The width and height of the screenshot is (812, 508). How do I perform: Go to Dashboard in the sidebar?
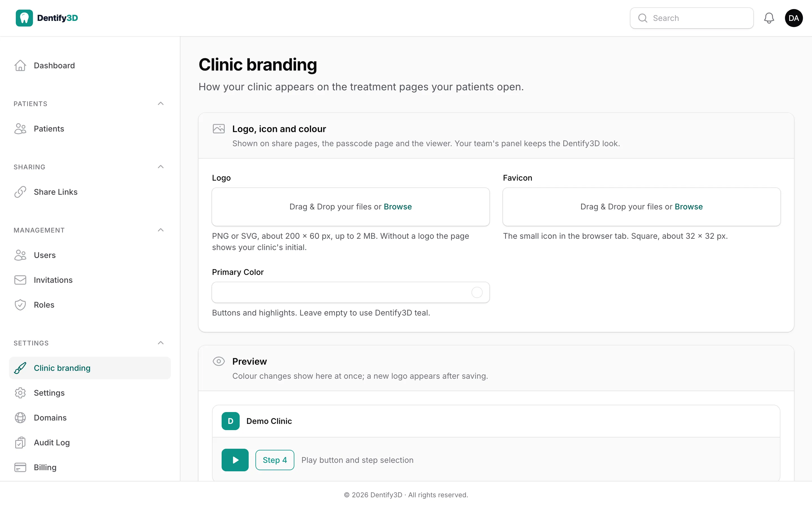[90, 65]
